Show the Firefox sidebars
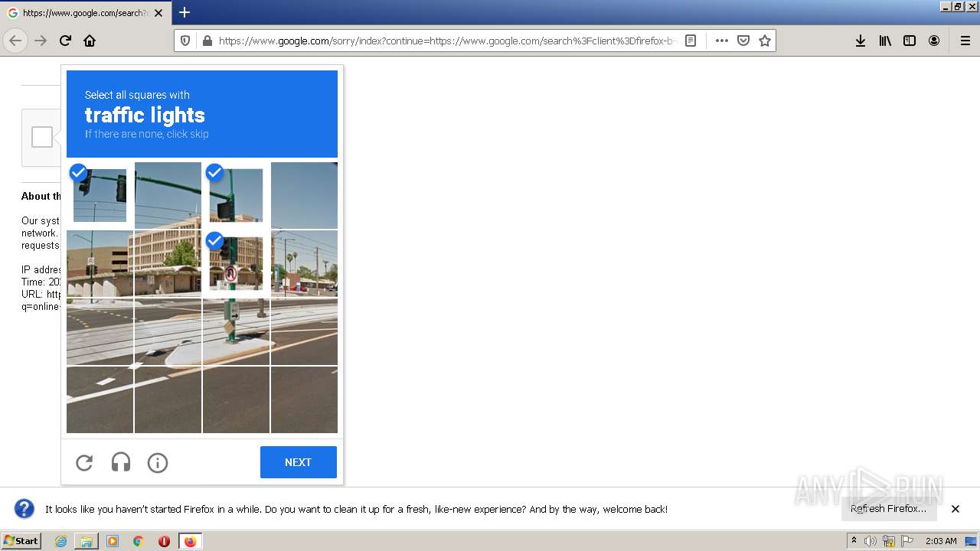980x551 pixels. (910, 41)
